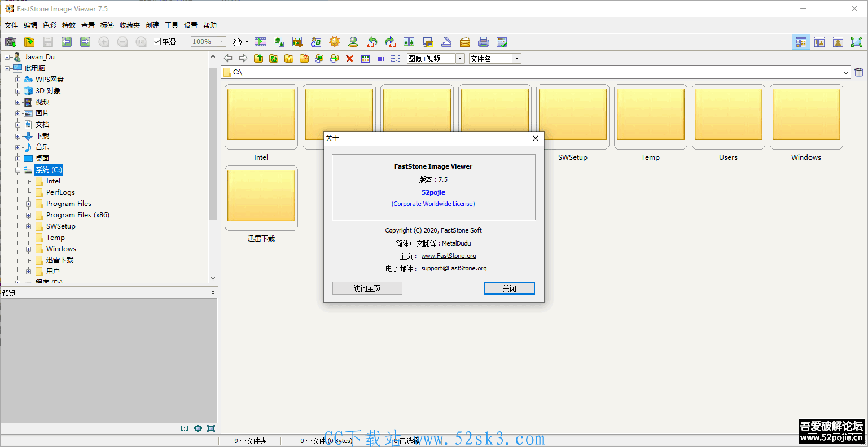Toggle 1:1 actual size in preview panel
The image size is (868, 447).
pos(185,428)
